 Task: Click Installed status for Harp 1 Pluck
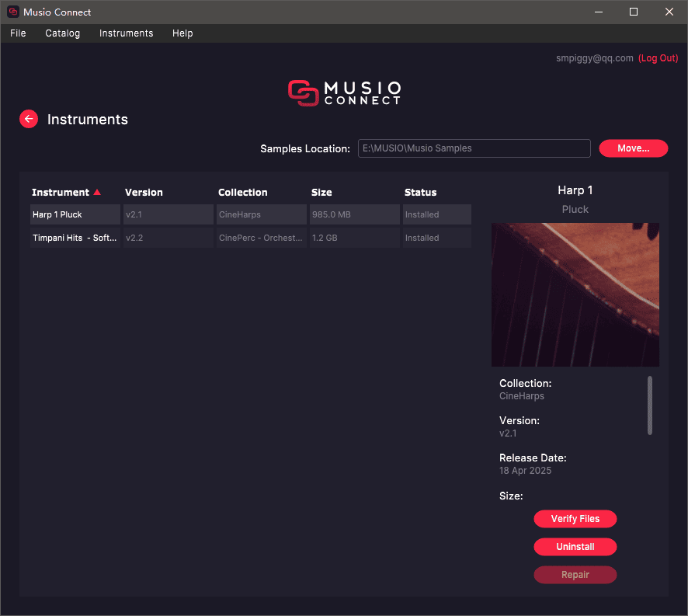[437, 214]
